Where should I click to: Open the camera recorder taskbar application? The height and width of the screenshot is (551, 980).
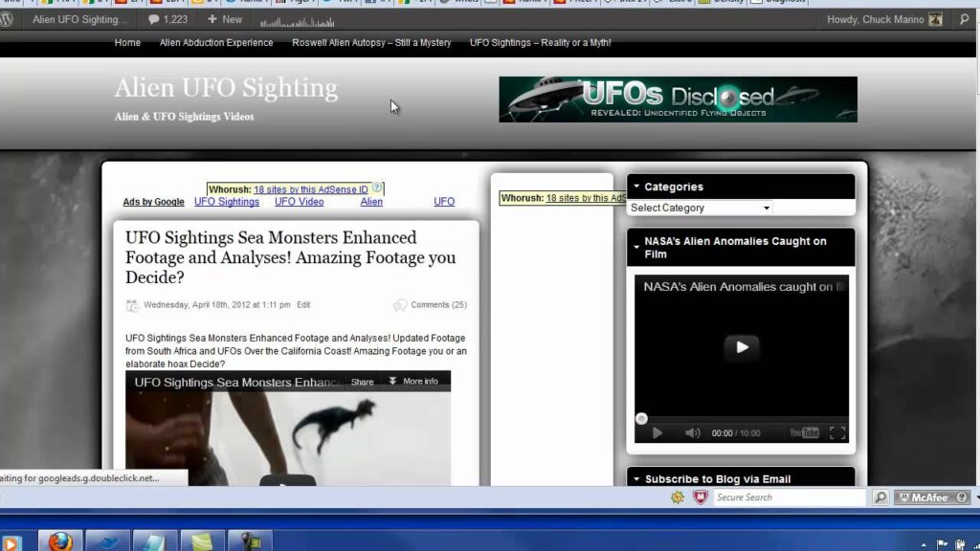tap(250, 540)
